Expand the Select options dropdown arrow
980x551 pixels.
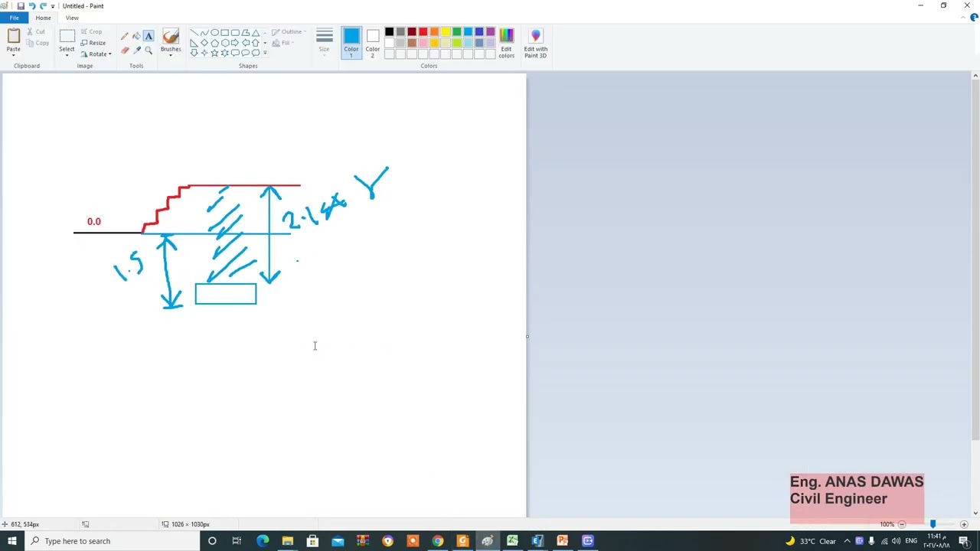click(x=67, y=55)
